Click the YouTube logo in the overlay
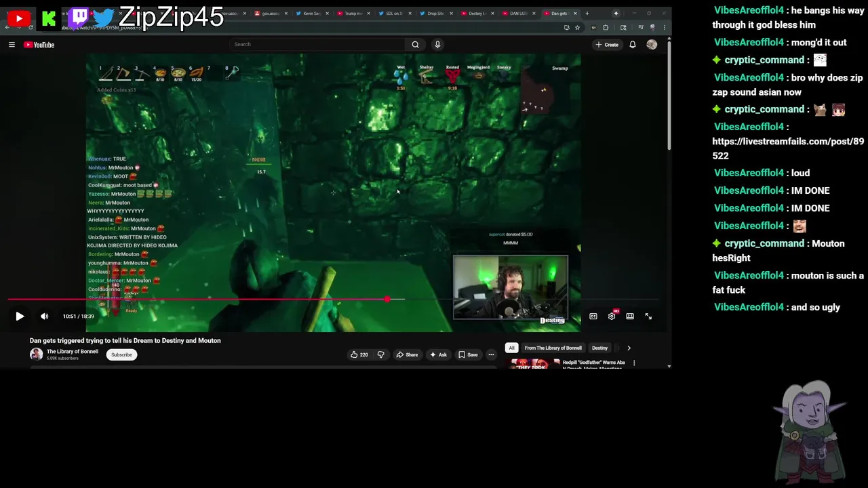The height and width of the screenshot is (488, 868). 19,19
